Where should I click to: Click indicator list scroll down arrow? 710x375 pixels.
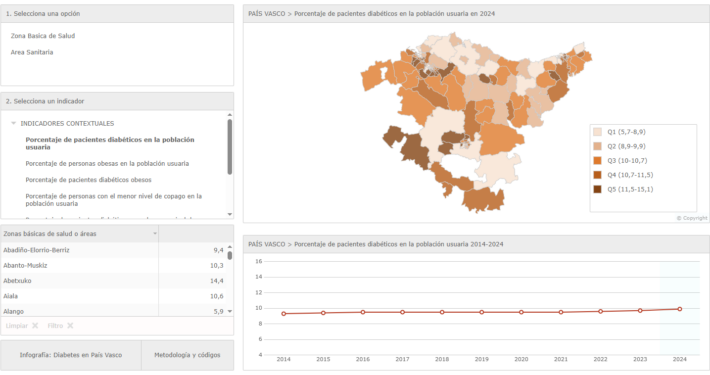click(x=230, y=214)
